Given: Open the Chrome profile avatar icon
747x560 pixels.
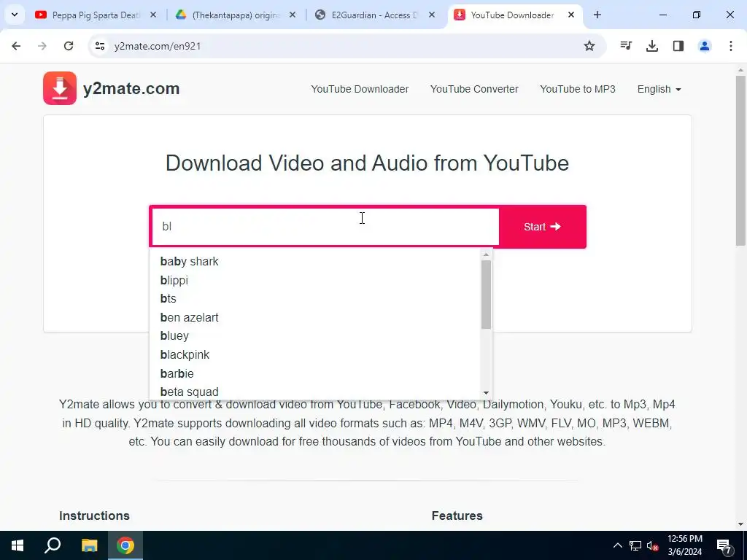Looking at the screenshot, I should 704,46.
